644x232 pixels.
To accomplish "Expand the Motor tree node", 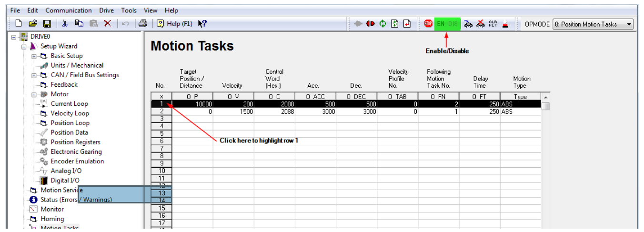I will click(34, 94).
